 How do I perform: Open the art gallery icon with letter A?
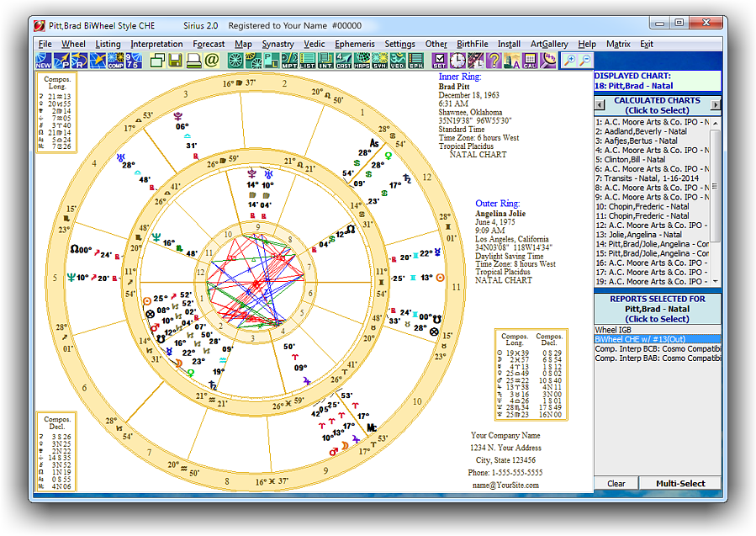[511, 61]
